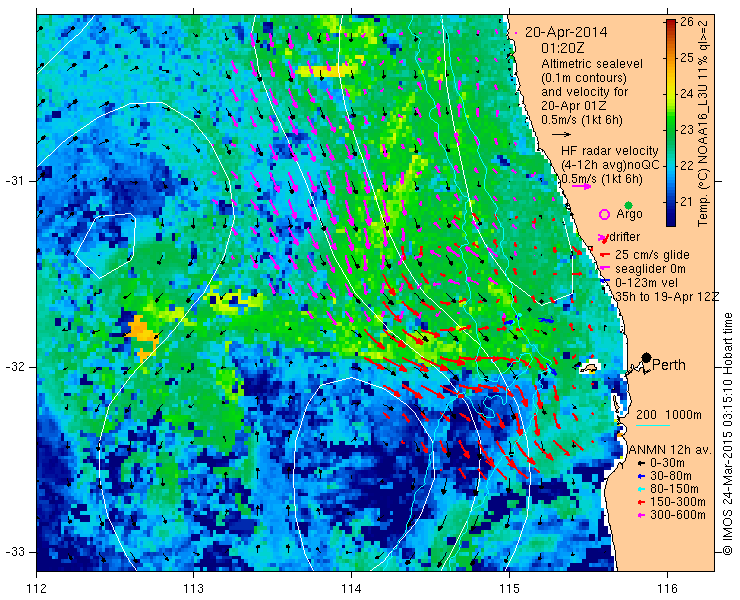The image size is (740, 600).
Task: Click the 113 longitude axis label
Action: point(193,589)
